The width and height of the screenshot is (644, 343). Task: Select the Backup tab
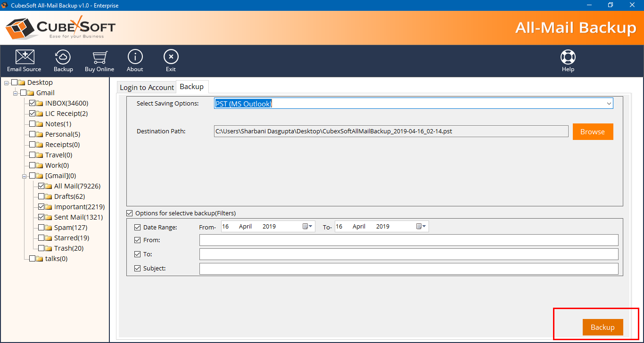pos(192,87)
